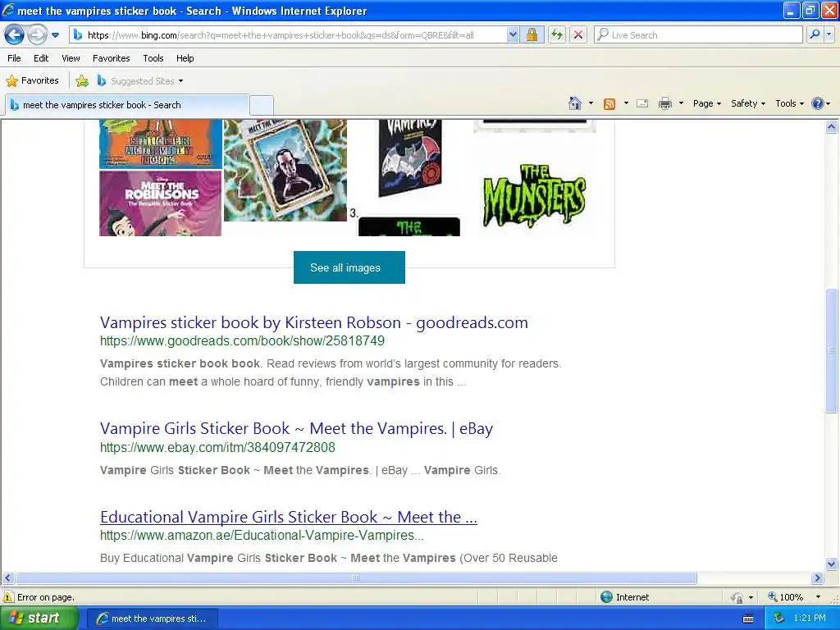This screenshot has width=840, height=630.
Task: Click the security lock icon
Action: click(x=532, y=35)
